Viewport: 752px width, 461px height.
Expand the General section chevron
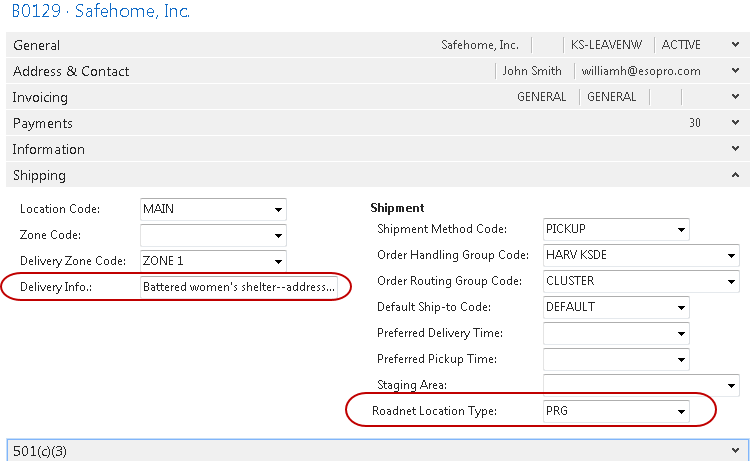[x=736, y=45]
